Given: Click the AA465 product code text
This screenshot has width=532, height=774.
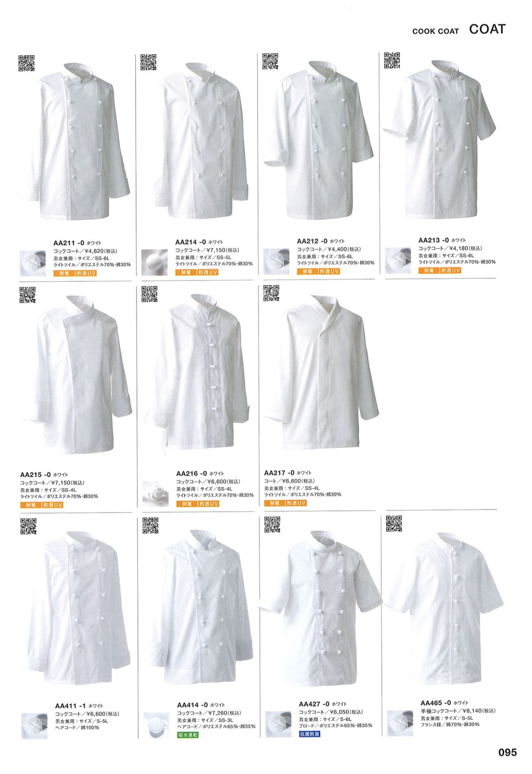Looking at the screenshot, I should (x=436, y=702).
